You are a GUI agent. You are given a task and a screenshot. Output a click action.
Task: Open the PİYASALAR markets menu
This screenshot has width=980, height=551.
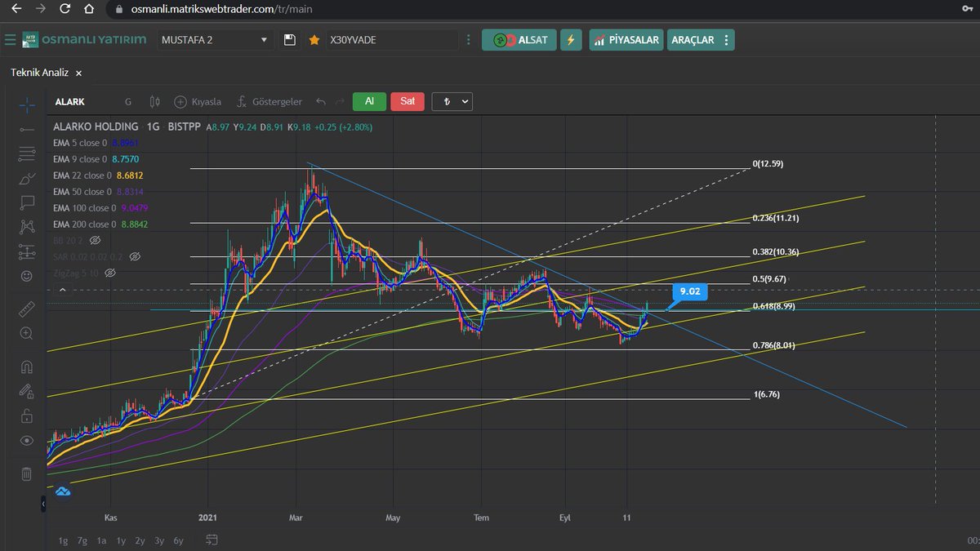626,40
